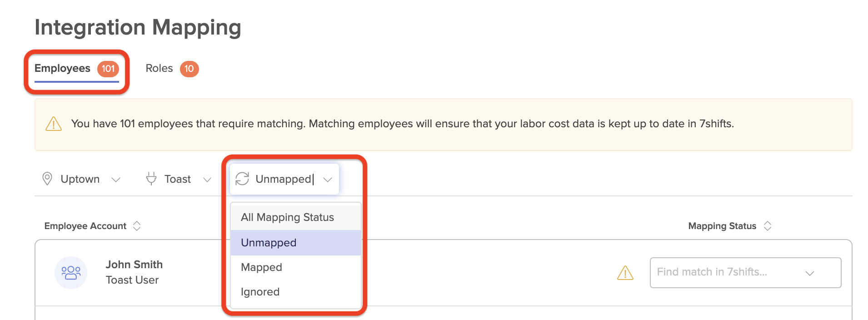Expand the Uptown location dropdown
This screenshot has width=868, height=320.
click(x=116, y=180)
